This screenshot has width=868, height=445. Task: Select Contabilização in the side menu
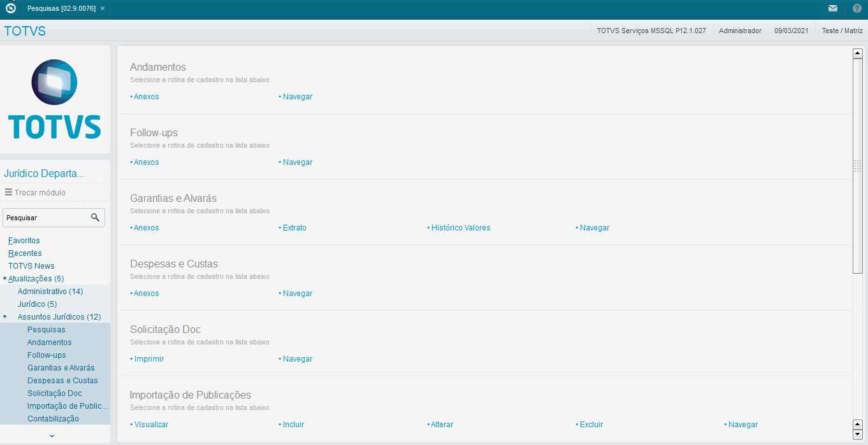(53, 419)
